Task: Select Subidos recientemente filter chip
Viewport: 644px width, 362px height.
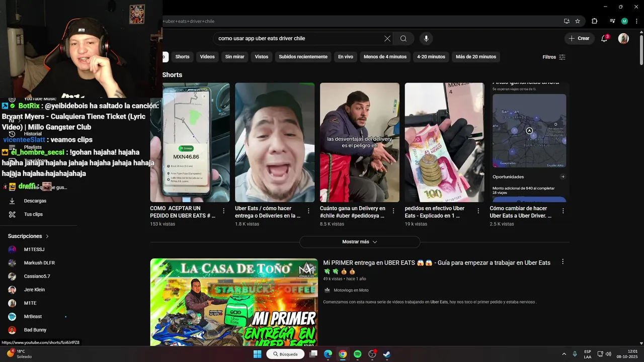Action: tap(303, 57)
